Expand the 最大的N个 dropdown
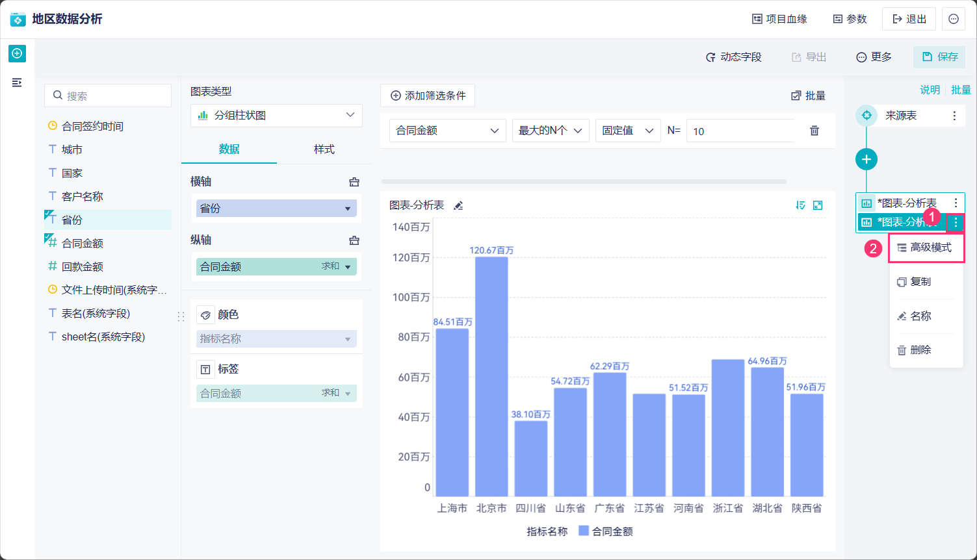 pyautogui.click(x=551, y=131)
